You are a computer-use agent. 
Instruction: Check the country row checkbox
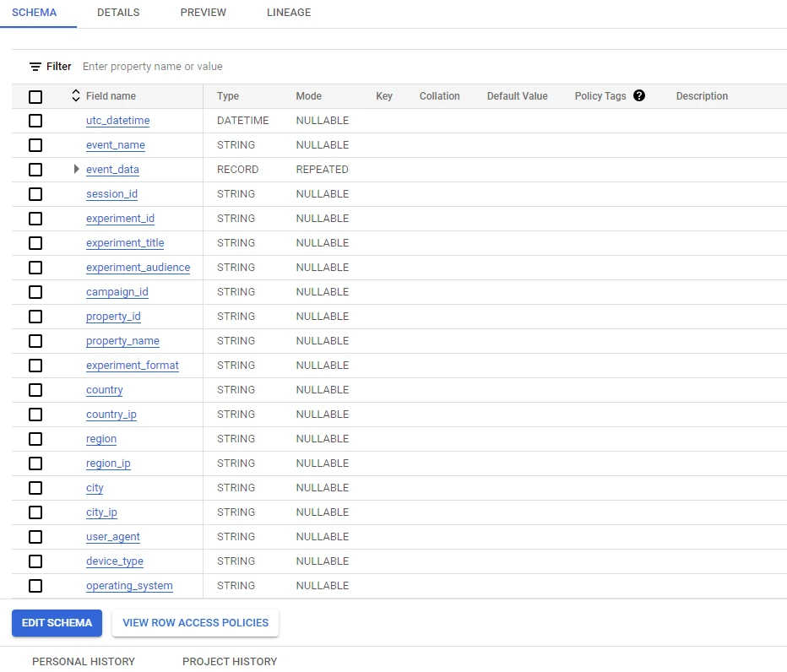(35, 390)
